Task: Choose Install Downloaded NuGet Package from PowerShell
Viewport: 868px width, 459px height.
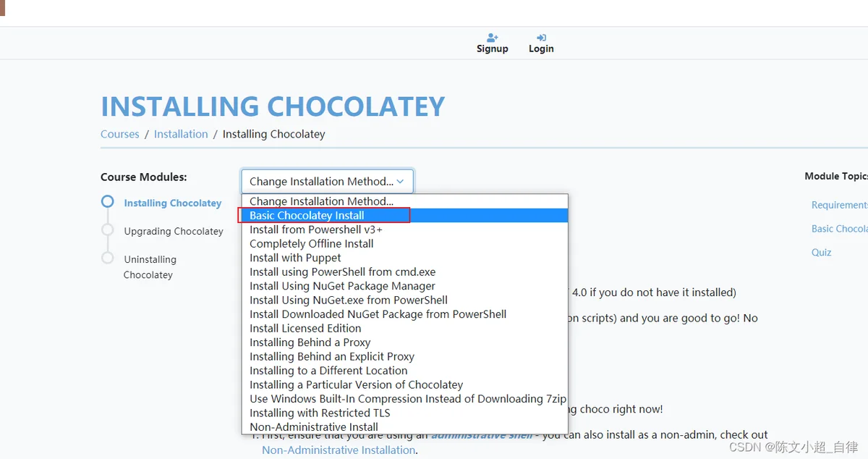Action: click(x=405, y=314)
